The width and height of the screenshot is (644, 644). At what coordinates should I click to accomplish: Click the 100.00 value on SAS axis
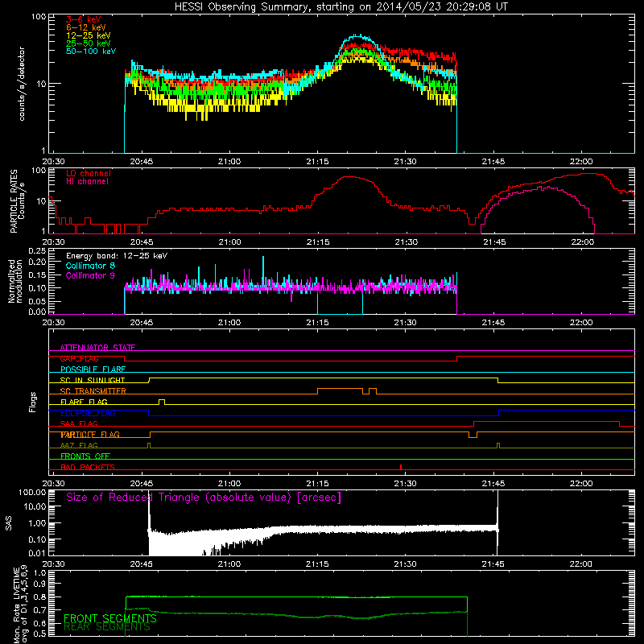coord(32,492)
